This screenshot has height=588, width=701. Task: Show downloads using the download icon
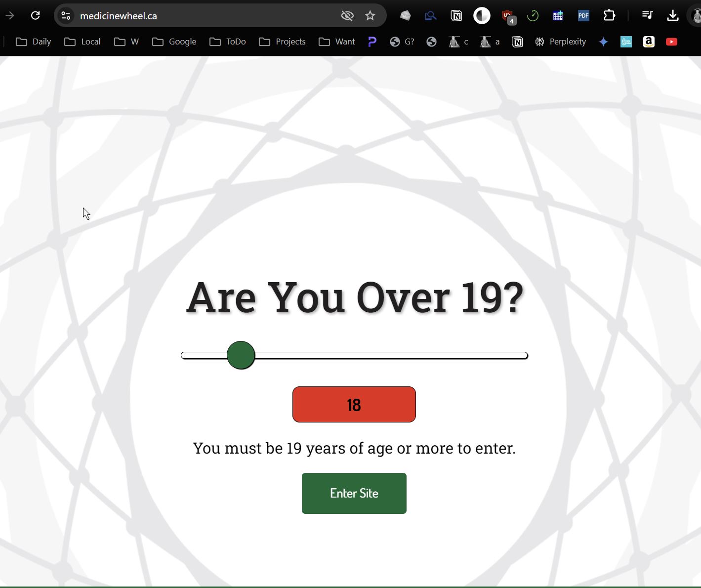click(x=672, y=16)
